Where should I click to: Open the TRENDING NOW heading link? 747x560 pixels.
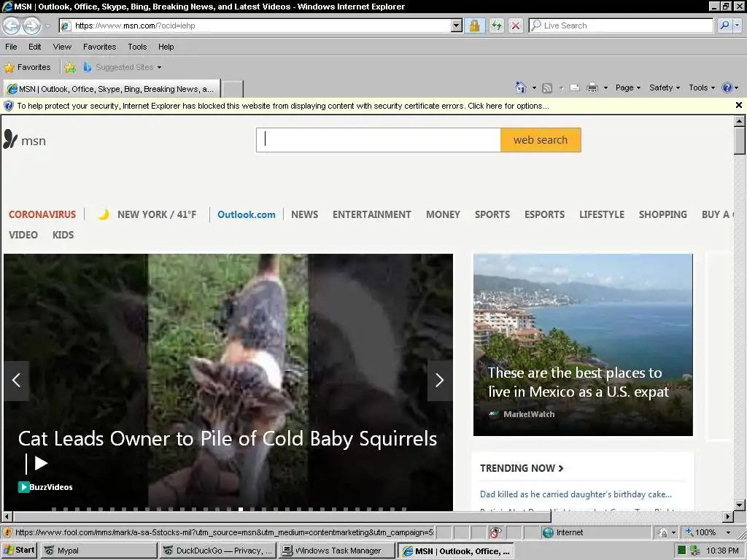(522, 469)
